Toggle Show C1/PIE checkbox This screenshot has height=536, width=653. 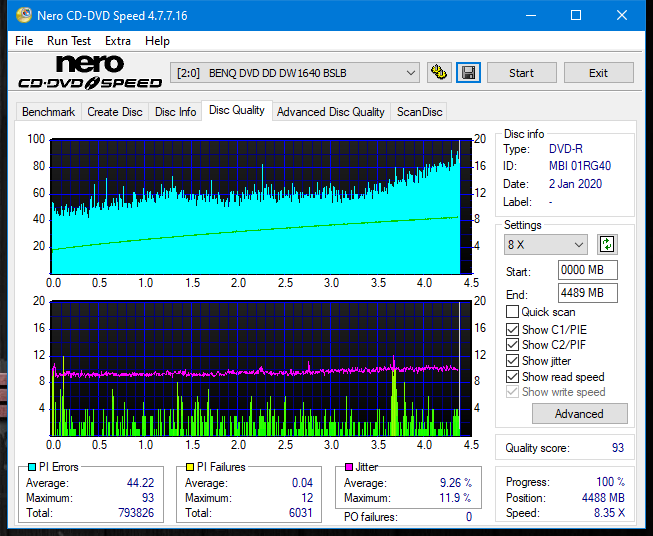pos(512,329)
